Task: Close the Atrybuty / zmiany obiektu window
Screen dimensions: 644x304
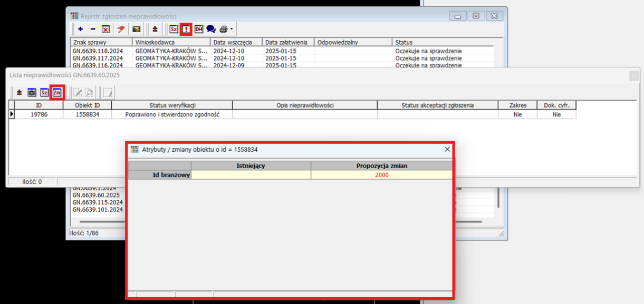Action: [447, 150]
